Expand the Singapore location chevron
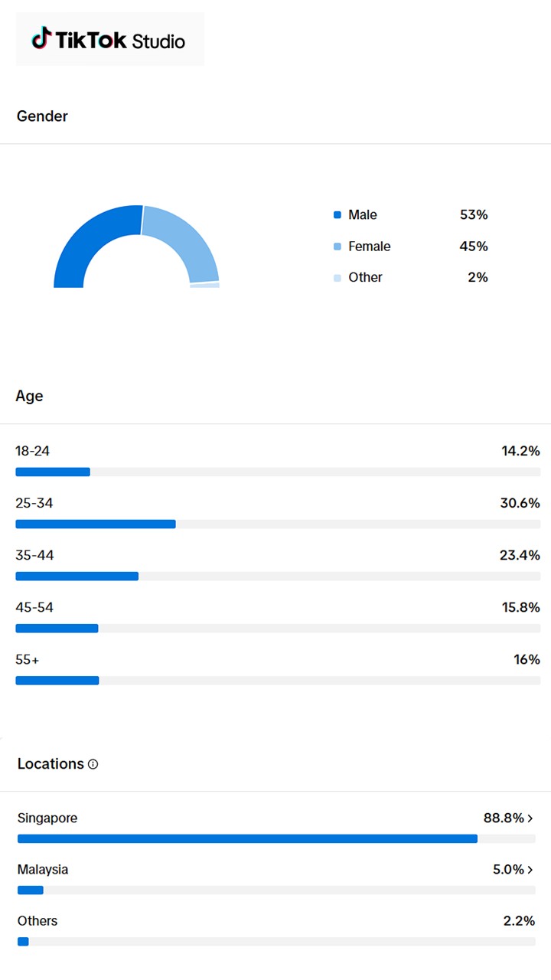551x980 pixels. (x=530, y=818)
